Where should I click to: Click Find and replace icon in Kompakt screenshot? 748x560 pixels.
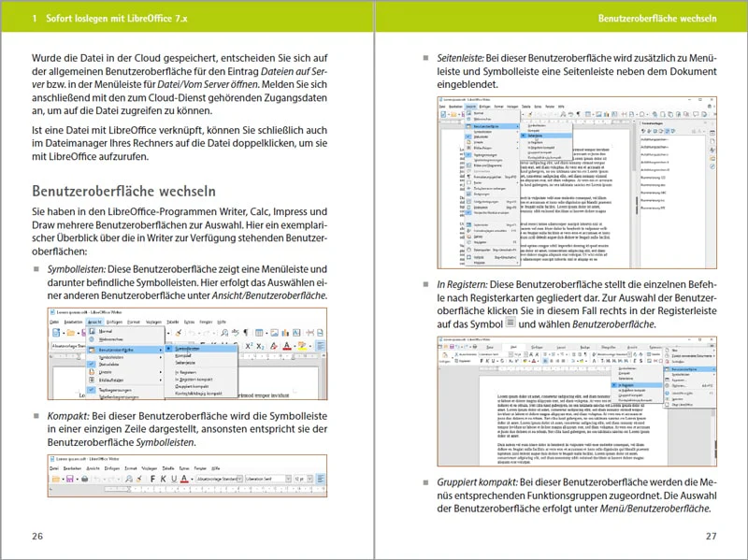click(129, 479)
